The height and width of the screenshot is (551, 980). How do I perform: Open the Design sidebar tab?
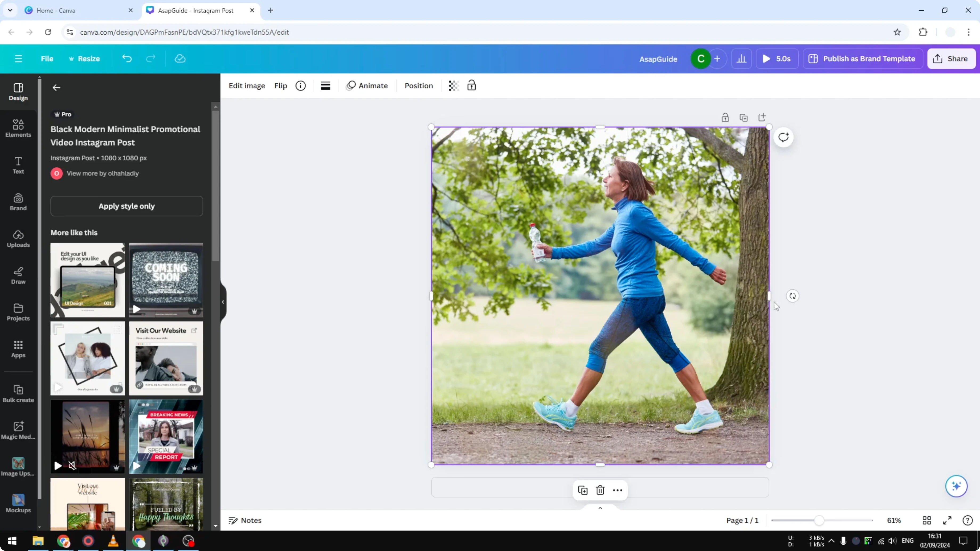coord(18,92)
